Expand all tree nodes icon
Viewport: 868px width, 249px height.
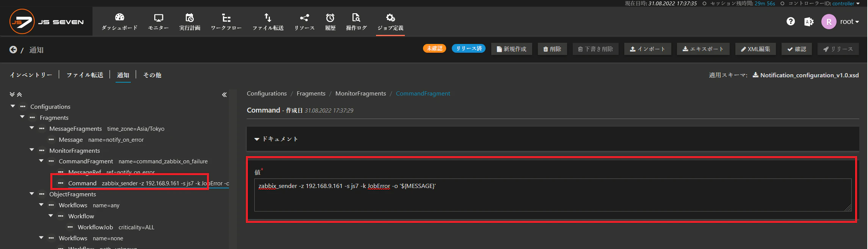[12, 94]
